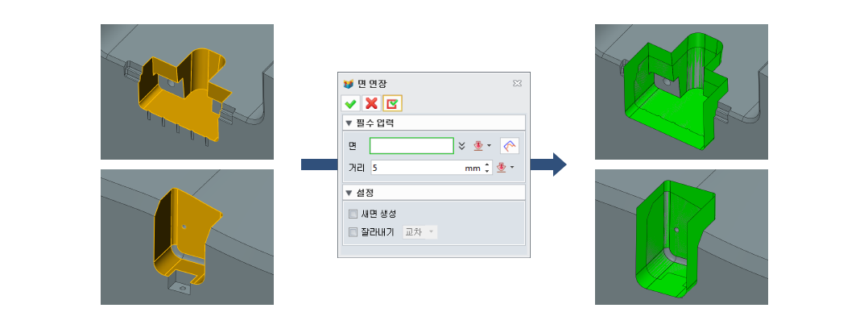Click the apply-and-continue icon in the dialog toolbar
This screenshot has height=329, width=868.
(392, 103)
